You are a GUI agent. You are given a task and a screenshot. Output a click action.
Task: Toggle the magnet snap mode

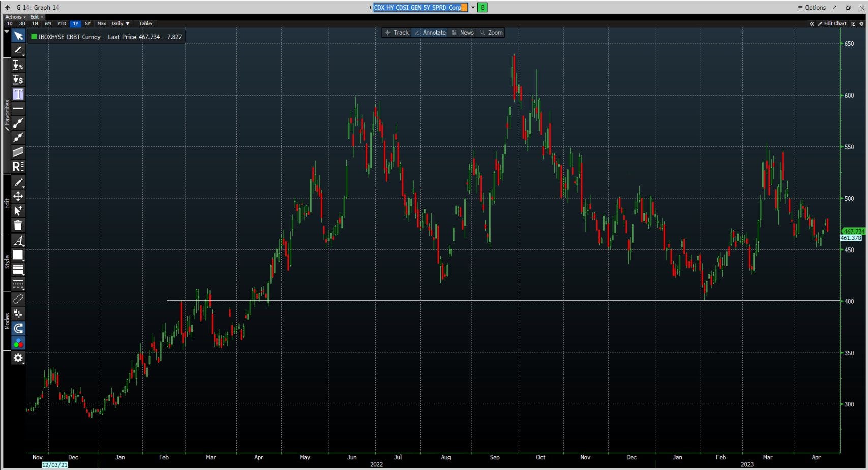[x=18, y=328]
